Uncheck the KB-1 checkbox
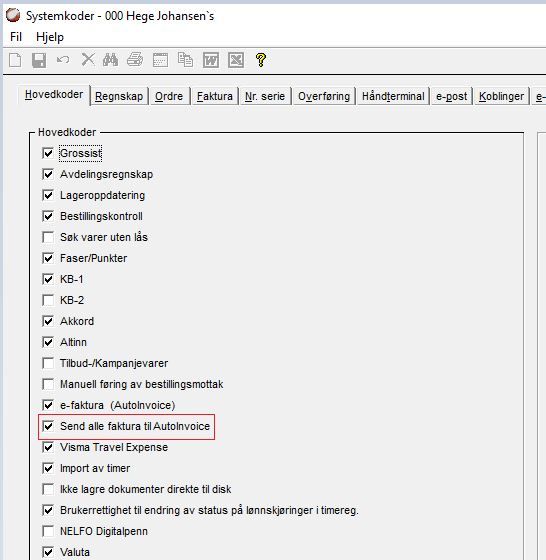This screenshot has height=560, width=546. coord(48,279)
